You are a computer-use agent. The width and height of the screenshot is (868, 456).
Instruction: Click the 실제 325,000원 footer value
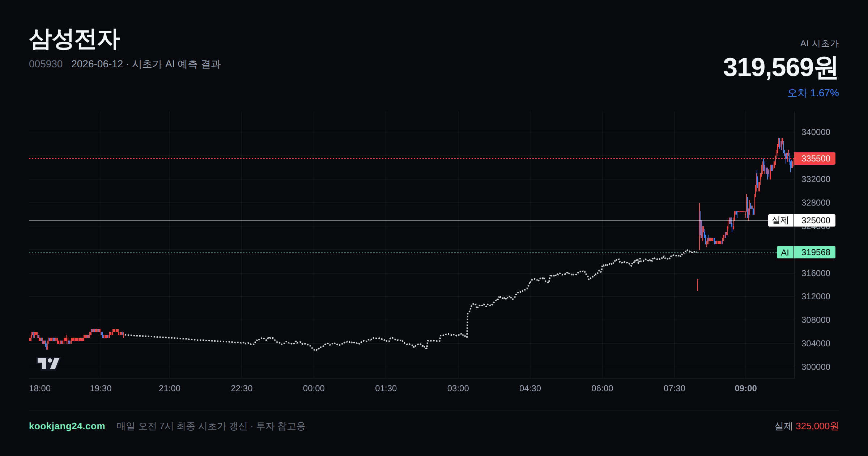(807, 426)
